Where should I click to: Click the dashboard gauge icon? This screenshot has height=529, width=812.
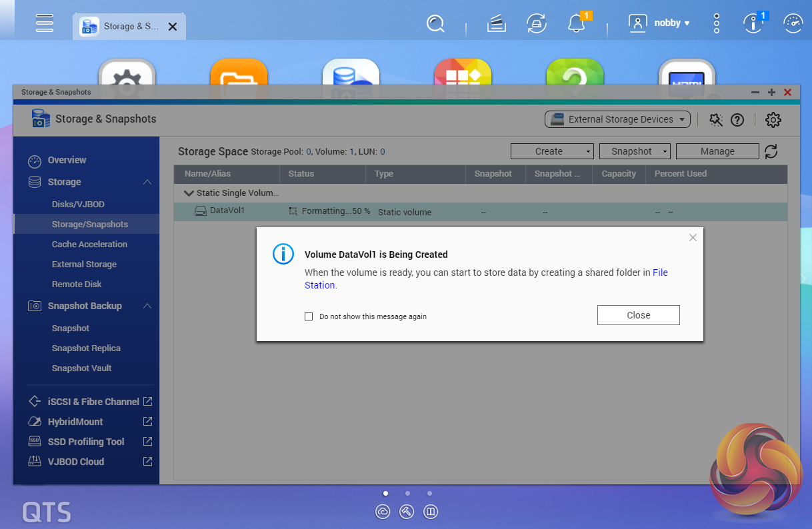tap(793, 24)
